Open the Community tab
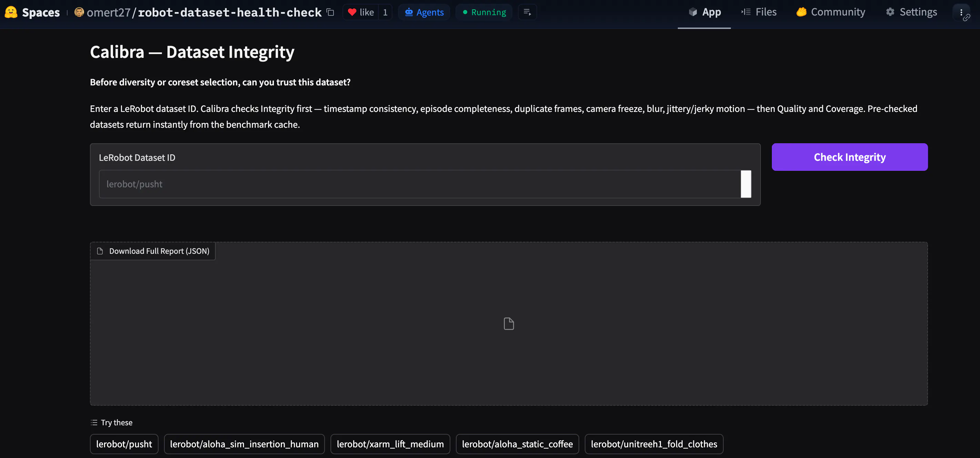 (830, 12)
